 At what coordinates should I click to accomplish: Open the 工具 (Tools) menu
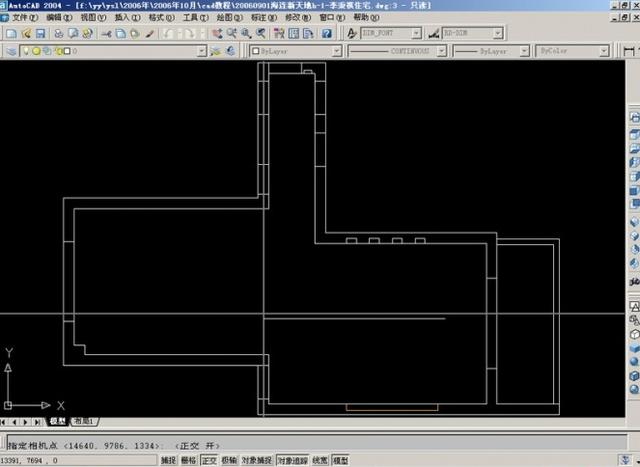point(196,18)
